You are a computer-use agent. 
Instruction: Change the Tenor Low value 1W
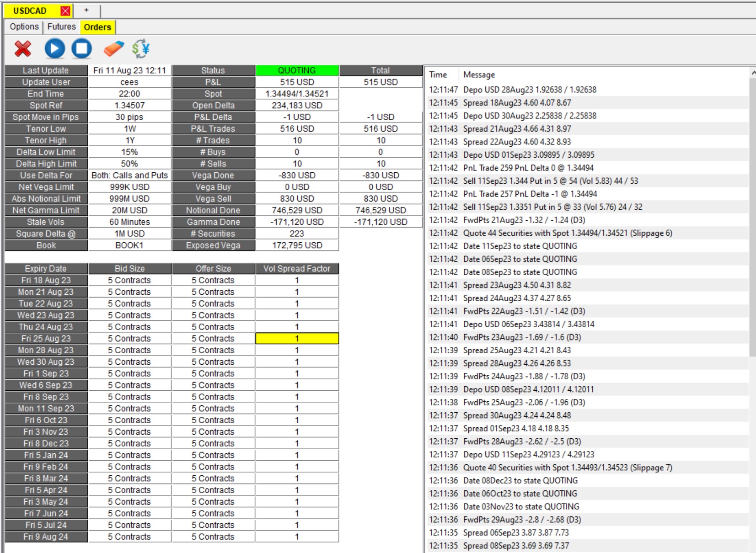(129, 128)
